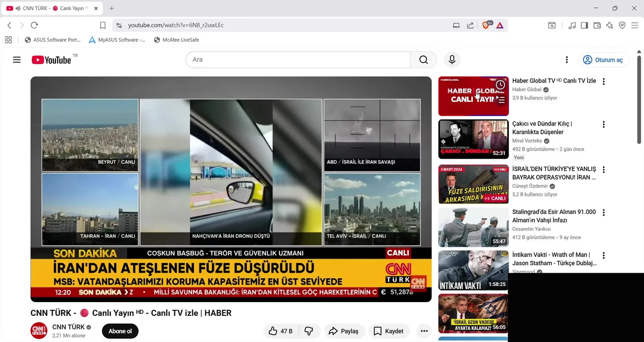Open Çakıcı ve Dündar Kılıç thumbnail
The width and height of the screenshot is (644, 342).
point(473,139)
